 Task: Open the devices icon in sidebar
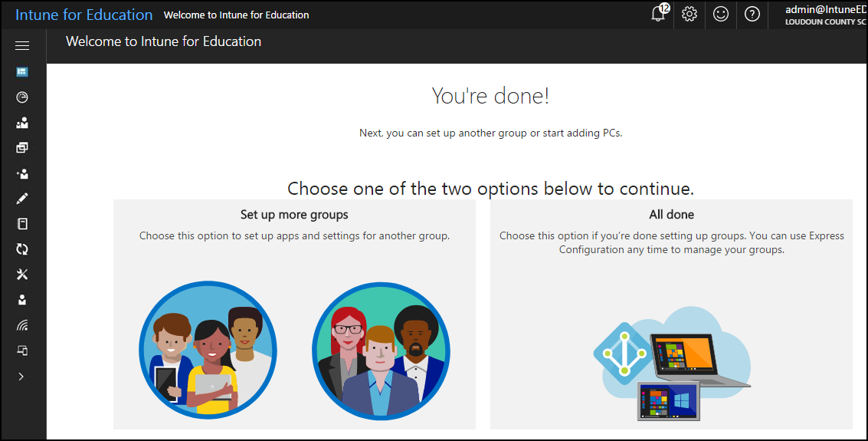click(x=22, y=350)
